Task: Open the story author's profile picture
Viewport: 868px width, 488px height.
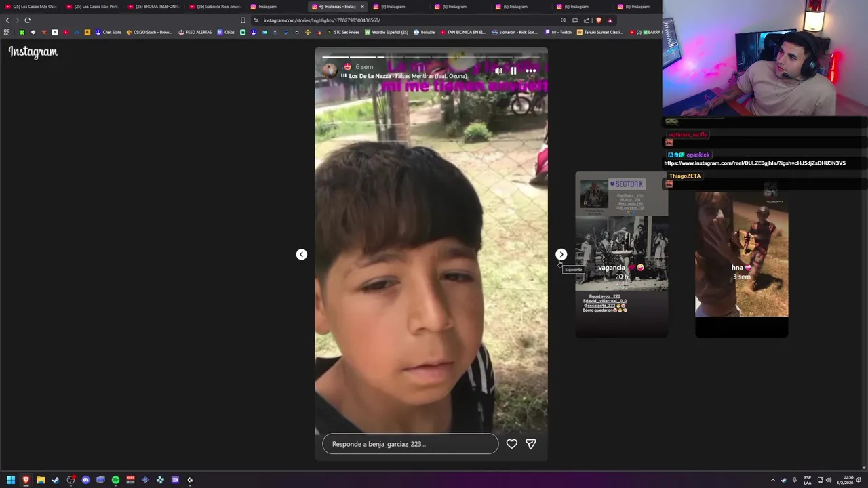Action: tap(330, 70)
